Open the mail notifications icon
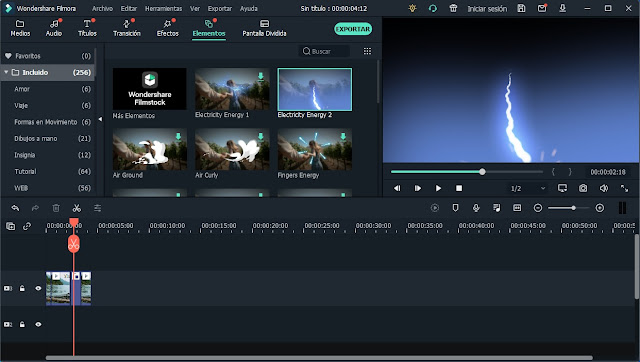This screenshot has width=640, height=362. tap(542, 8)
